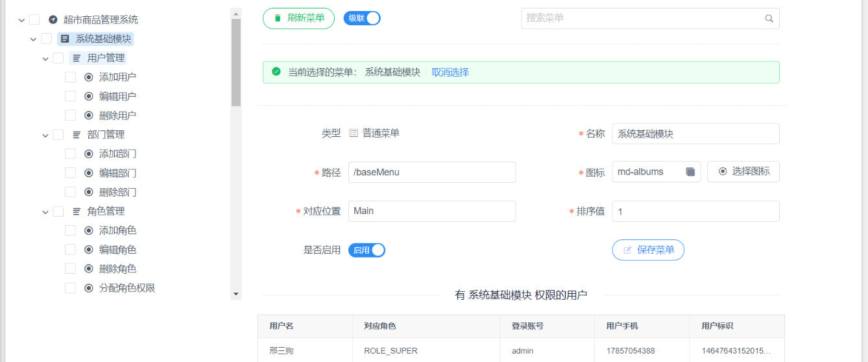Click the list icon beside 用户管理
The height and width of the screenshot is (362, 868).
pyautogui.click(x=77, y=58)
